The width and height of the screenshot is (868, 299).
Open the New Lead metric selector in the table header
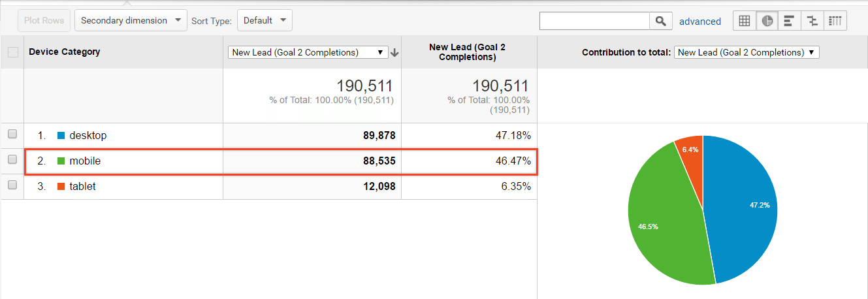tap(308, 52)
